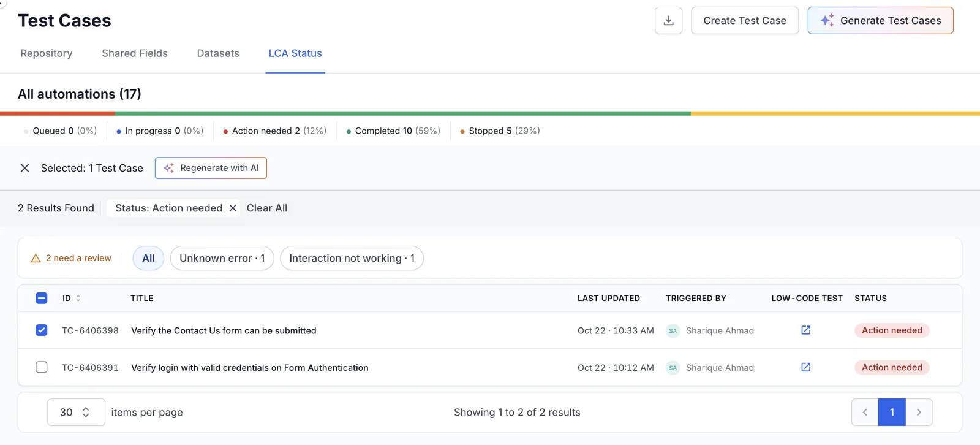Go to the next results page

coord(919,413)
